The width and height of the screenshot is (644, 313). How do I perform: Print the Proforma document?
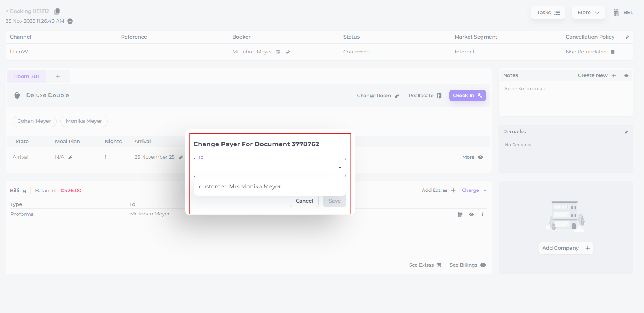(460, 214)
